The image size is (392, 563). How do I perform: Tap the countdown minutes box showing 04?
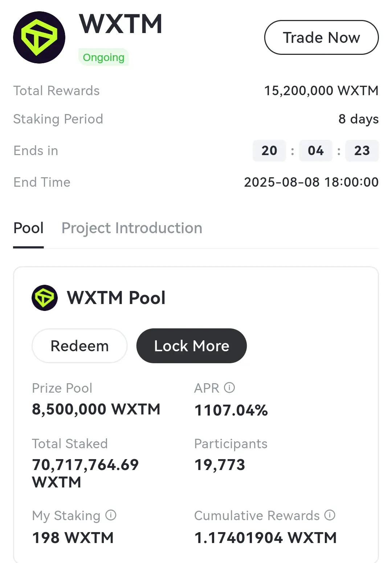click(x=316, y=150)
